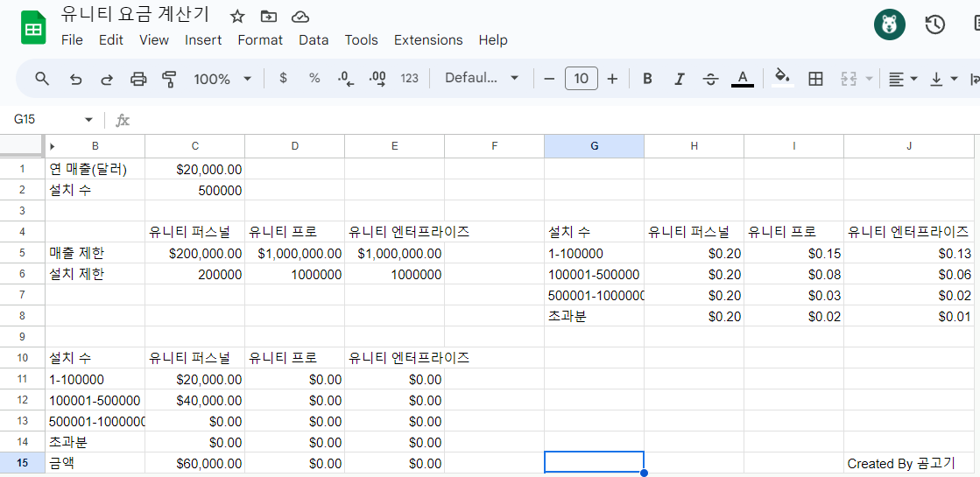
Task: Open the account avatar with bear picture
Action: (890, 25)
